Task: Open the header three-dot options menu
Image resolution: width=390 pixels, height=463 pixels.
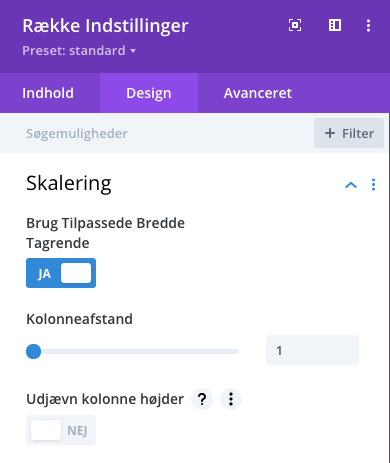Action: click(x=368, y=25)
